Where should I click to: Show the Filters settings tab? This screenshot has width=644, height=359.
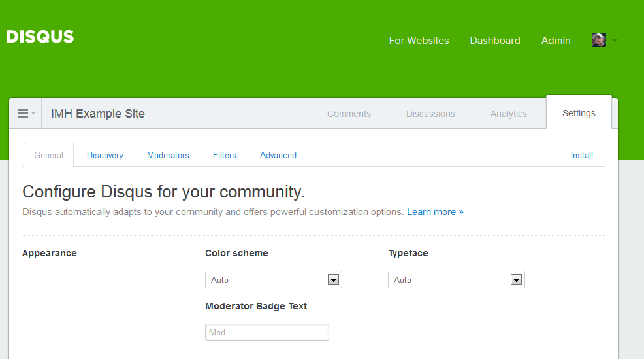(225, 155)
